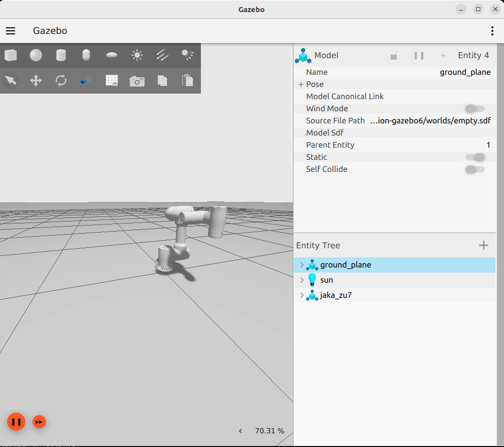Screen dimensions: 504x447
Task: Insert a sphere into the world
Action: pyautogui.click(x=36, y=55)
